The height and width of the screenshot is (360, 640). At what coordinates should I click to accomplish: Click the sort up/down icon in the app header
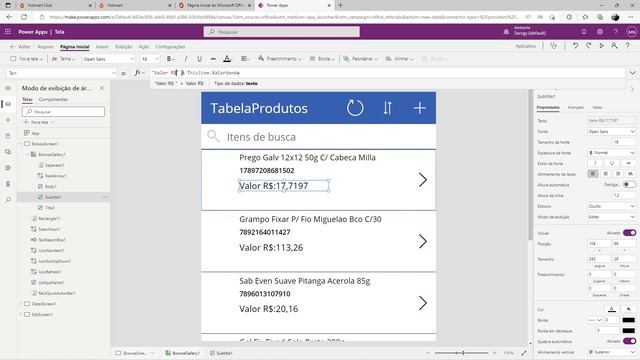[387, 108]
